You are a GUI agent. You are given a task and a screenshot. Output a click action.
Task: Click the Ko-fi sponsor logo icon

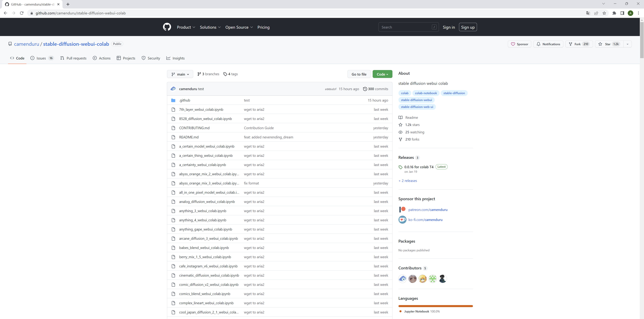402,220
